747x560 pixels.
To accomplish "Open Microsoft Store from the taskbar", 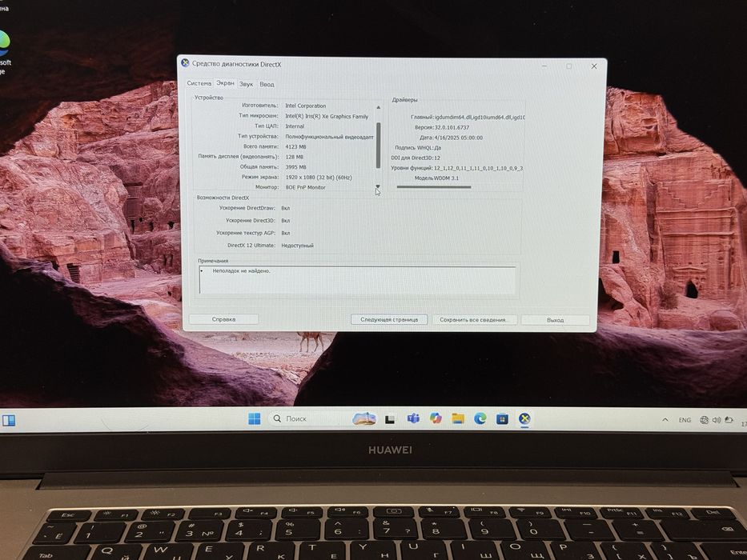I will [x=502, y=419].
